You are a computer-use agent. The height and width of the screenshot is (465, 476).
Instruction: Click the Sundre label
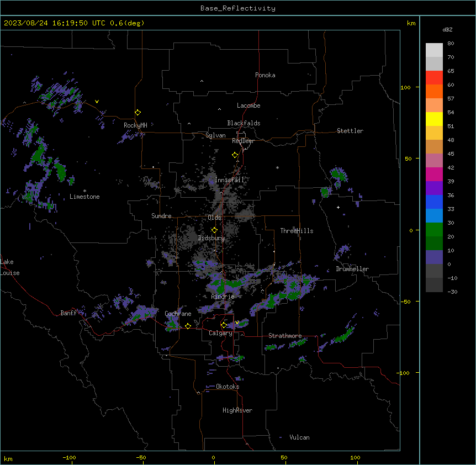pos(161,216)
